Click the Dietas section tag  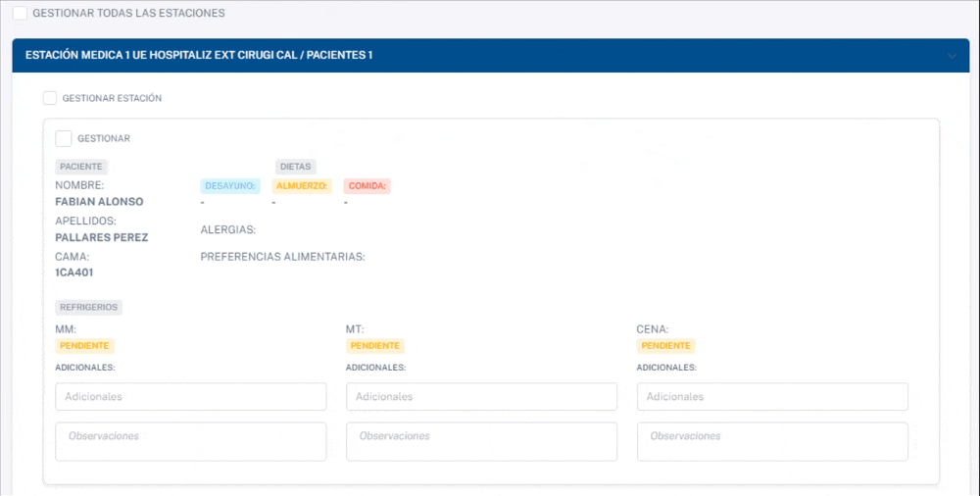(295, 167)
